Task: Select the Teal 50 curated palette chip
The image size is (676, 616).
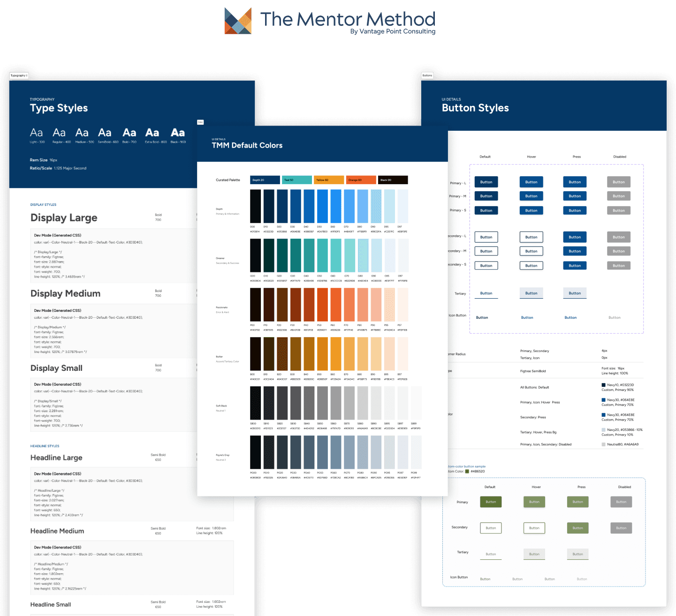Action: [x=297, y=180]
